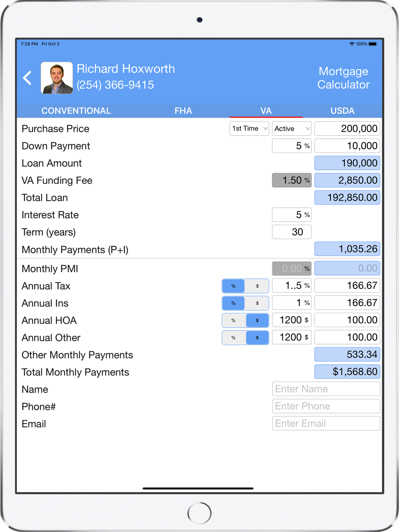
Task: Edit the Annual Other 1200 field
Action: 292,337
